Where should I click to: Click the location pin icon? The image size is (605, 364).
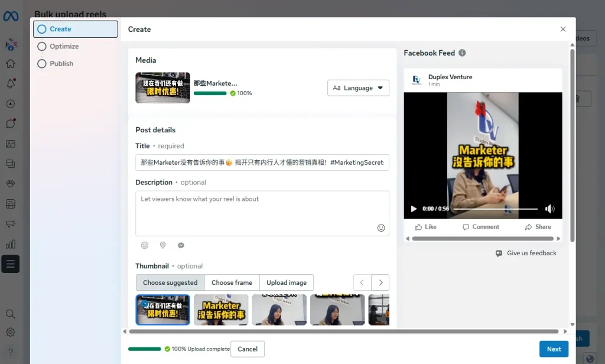pos(162,245)
